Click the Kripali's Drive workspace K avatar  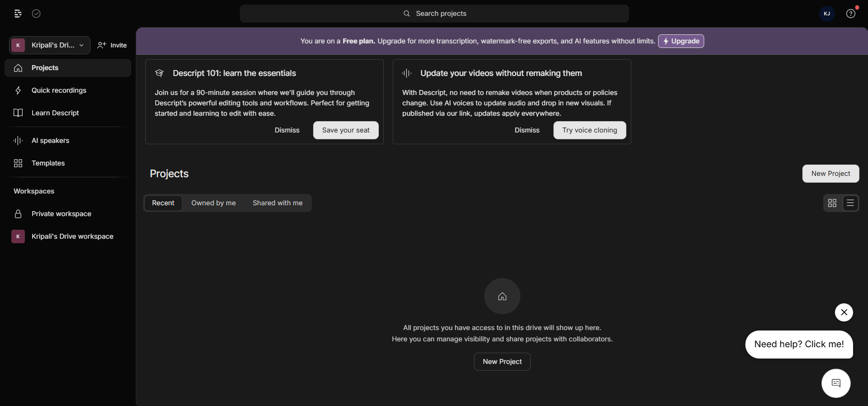point(18,236)
